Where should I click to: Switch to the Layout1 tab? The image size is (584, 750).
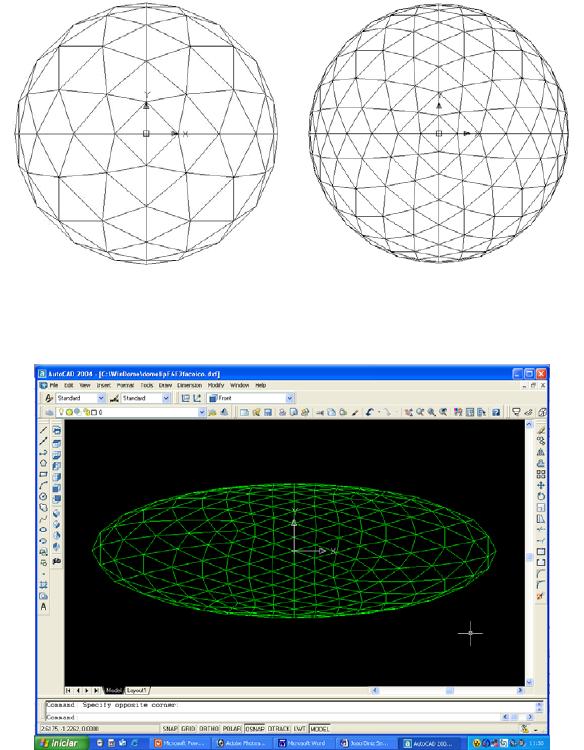coord(137,690)
